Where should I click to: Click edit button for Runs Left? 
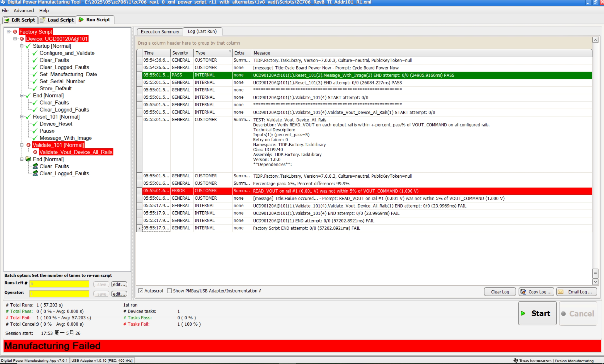point(119,284)
